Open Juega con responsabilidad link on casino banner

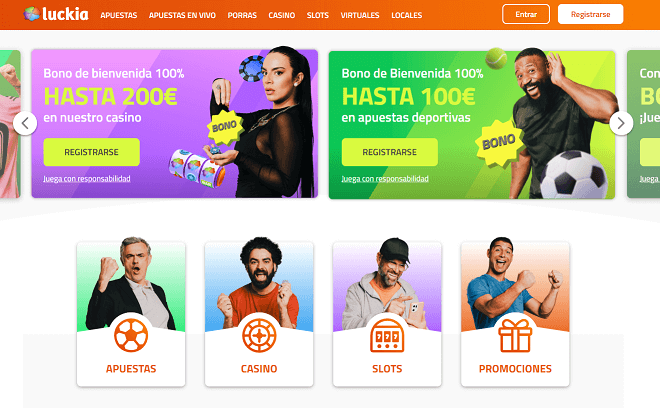tap(87, 179)
